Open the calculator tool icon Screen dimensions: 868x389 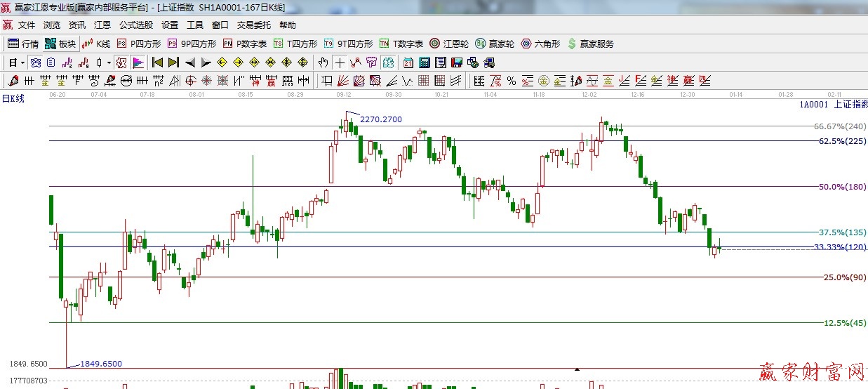[424, 62]
